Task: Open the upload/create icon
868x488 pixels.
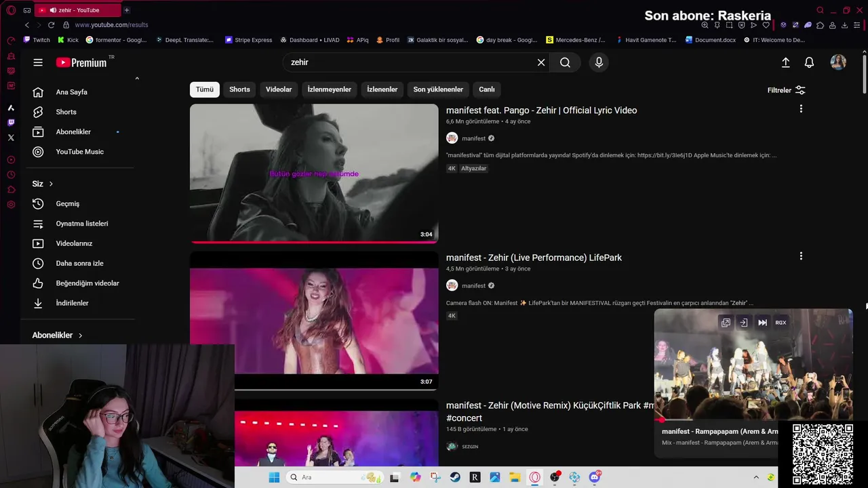Action: tap(785, 62)
